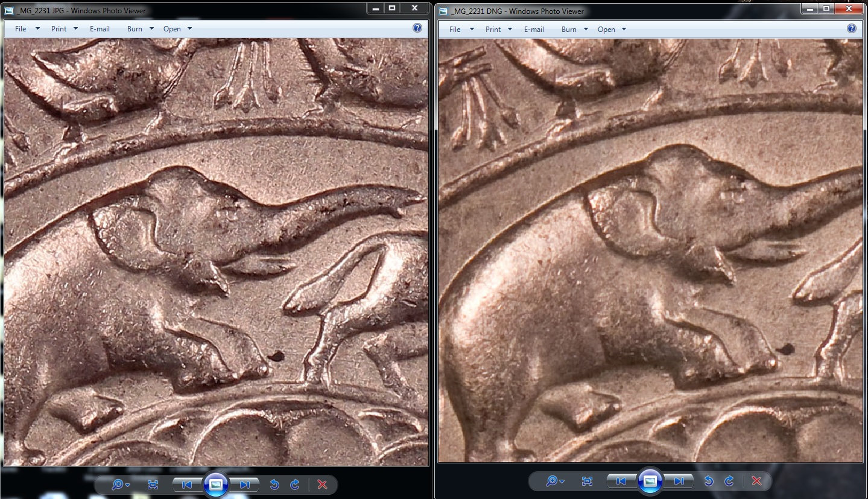Click E-mail in DNG viewer window
This screenshot has height=499, width=868.
(534, 29)
